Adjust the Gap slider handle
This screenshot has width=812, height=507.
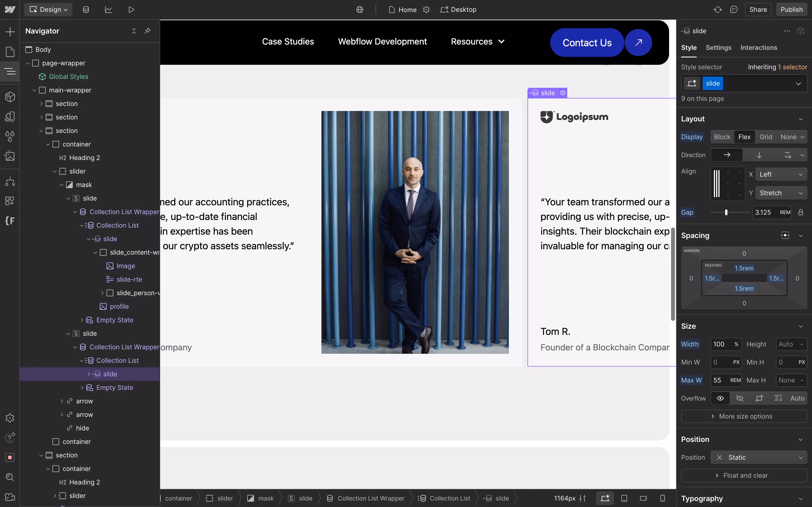click(x=726, y=212)
